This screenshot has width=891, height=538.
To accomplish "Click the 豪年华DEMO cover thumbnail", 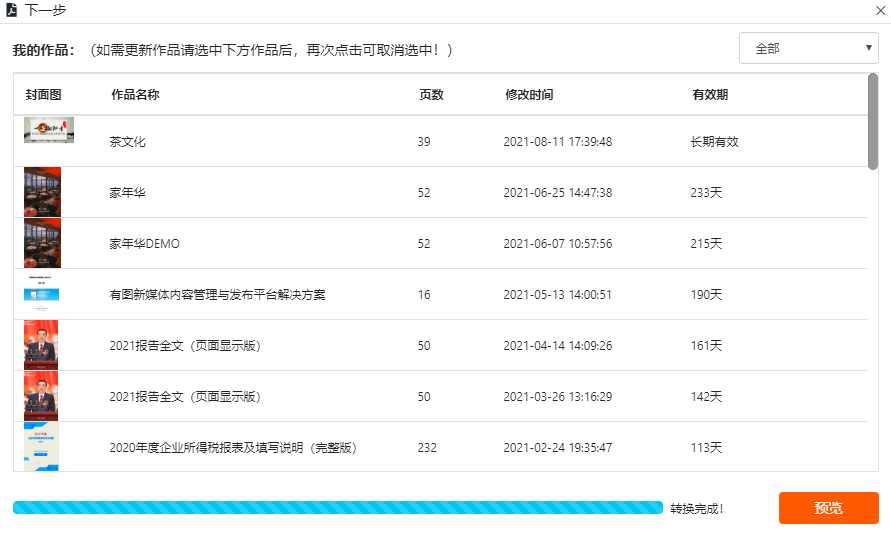I will (x=42, y=243).
